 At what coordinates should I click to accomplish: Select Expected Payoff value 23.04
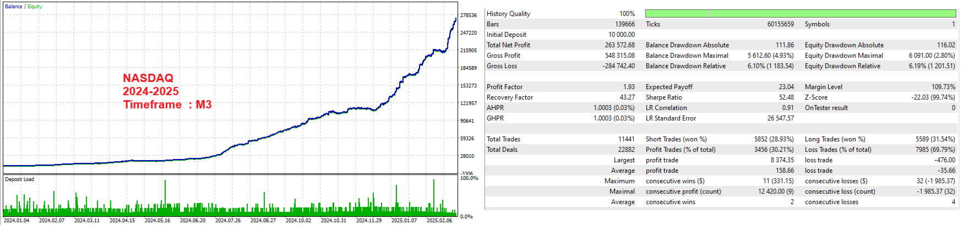(787, 87)
